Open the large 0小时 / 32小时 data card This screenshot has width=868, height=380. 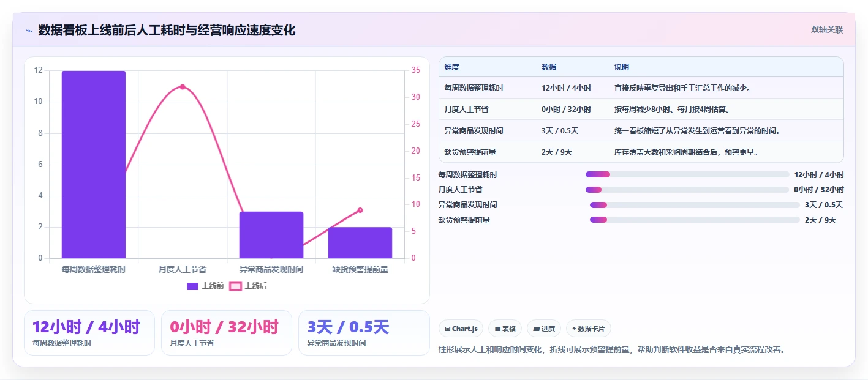(x=227, y=333)
